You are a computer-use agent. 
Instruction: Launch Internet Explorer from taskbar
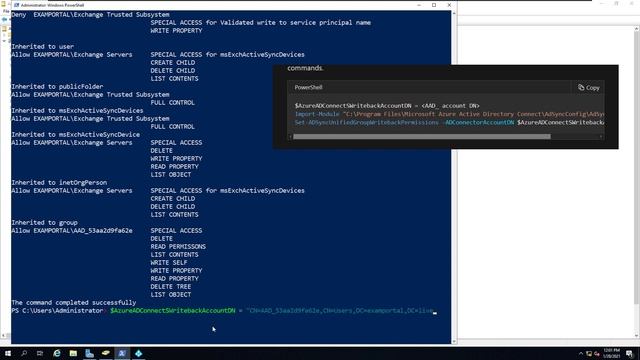tap(57, 353)
